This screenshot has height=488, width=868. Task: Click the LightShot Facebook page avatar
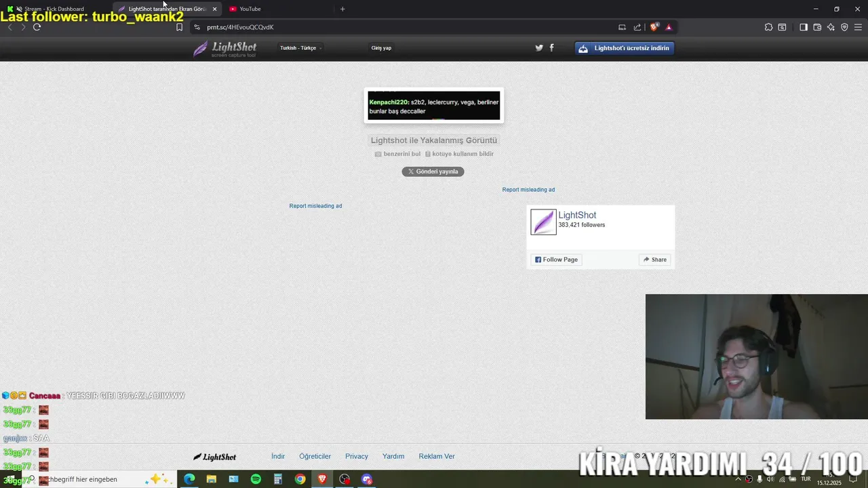point(543,222)
